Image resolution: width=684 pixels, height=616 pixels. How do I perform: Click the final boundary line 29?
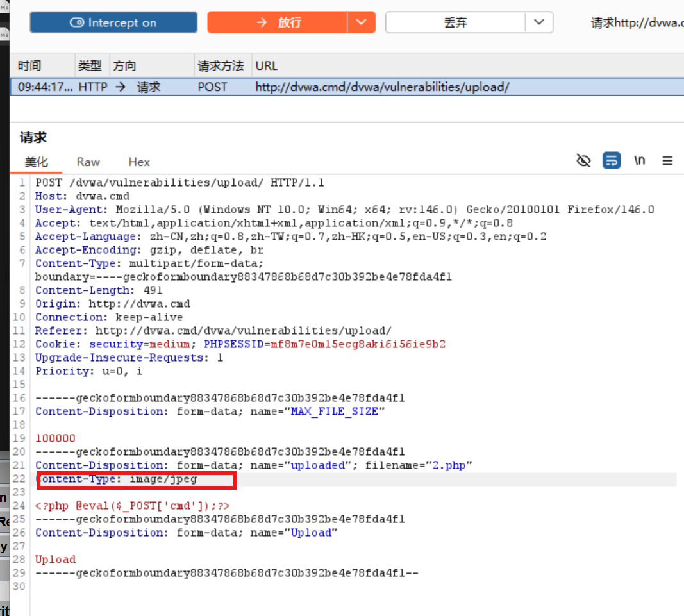point(227,573)
